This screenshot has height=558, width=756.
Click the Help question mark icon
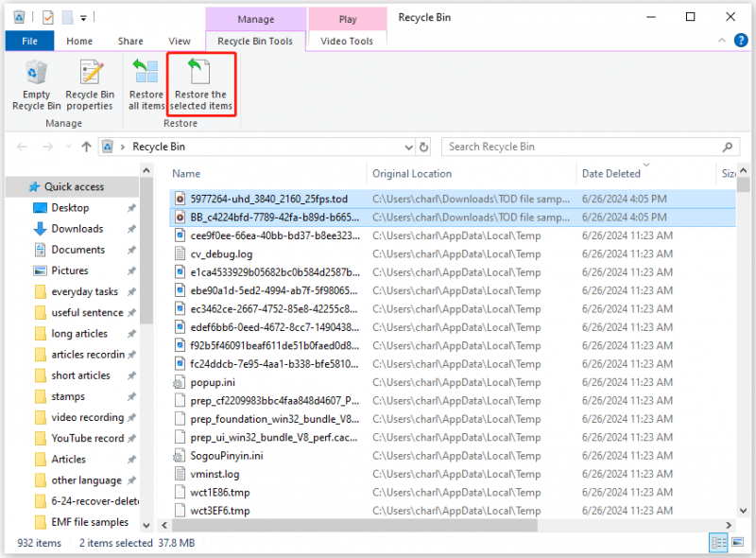tap(741, 41)
